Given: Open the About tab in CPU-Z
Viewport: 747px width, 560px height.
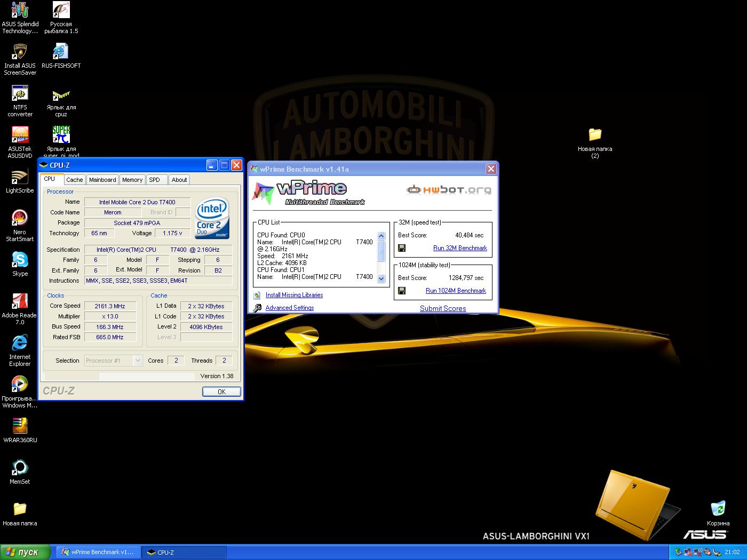Looking at the screenshot, I should tap(179, 180).
